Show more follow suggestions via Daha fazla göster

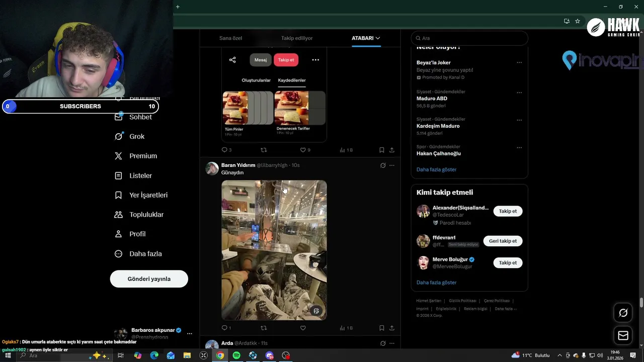pyautogui.click(x=436, y=283)
